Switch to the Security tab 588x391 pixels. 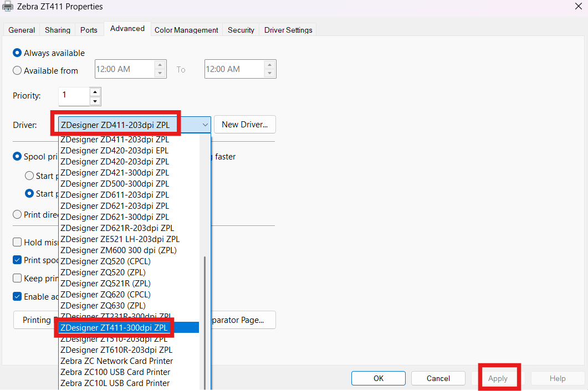[x=241, y=30]
